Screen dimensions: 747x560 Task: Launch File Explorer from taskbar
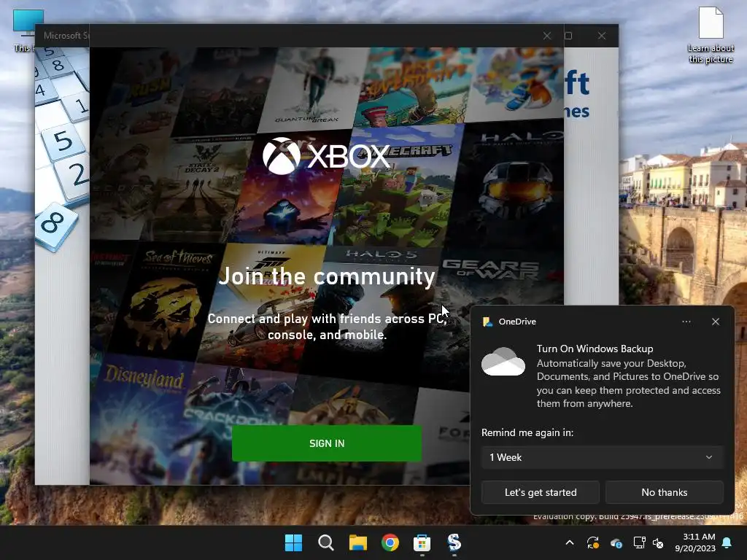point(357,542)
